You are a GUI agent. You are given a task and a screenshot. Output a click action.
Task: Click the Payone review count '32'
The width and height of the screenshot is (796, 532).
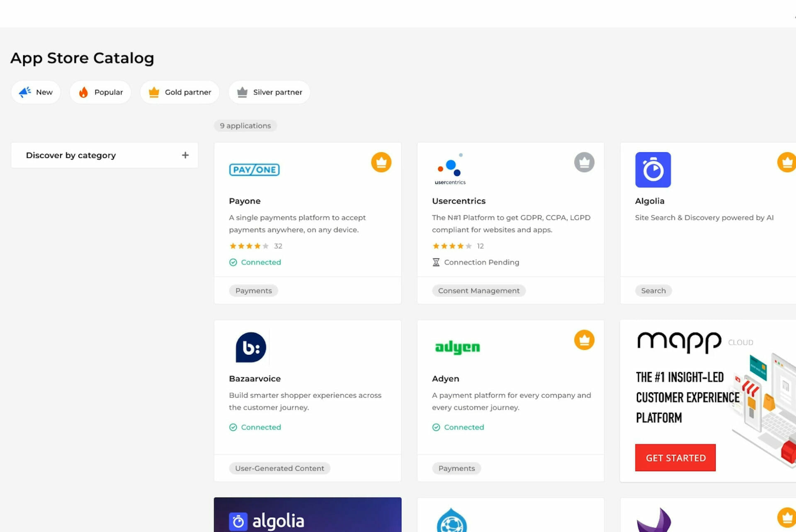278,246
